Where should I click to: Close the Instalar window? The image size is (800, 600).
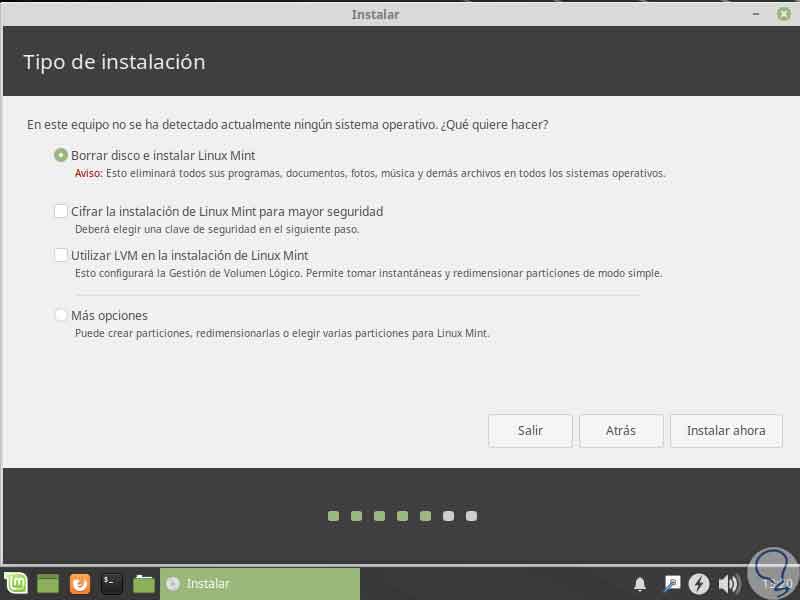pyautogui.click(x=784, y=14)
